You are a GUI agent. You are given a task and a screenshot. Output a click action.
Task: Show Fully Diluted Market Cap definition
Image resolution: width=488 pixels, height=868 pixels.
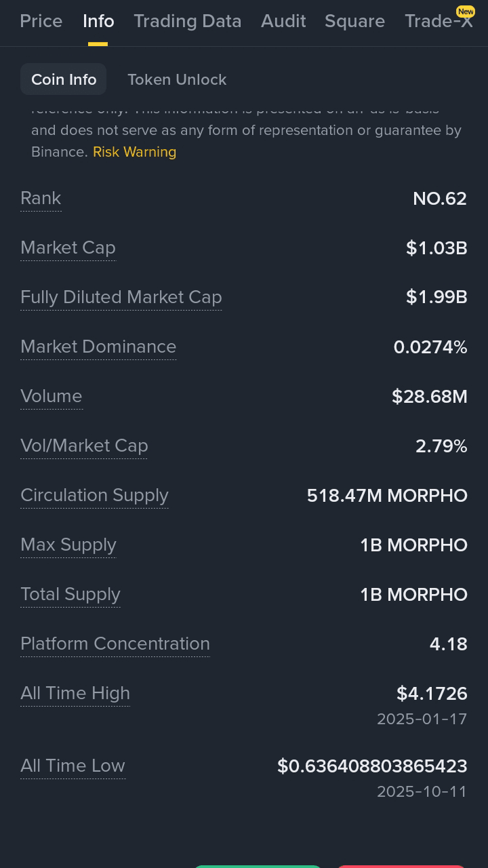121,297
